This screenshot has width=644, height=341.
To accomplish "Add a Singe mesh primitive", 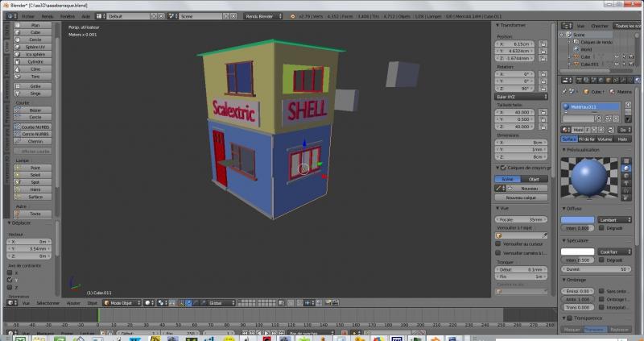I will pos(35,93).
